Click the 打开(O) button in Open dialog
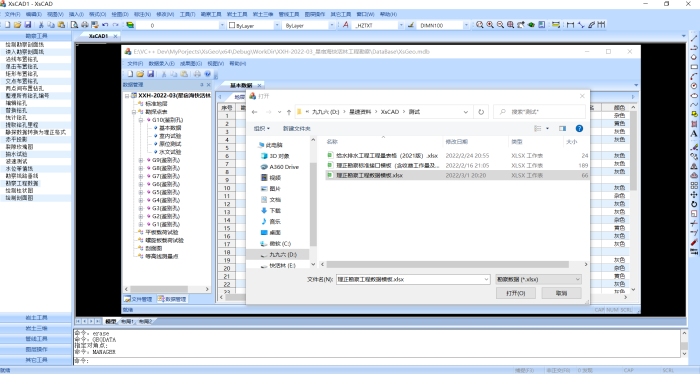Viewport: 700px width, 374px height. coord(516,293)
